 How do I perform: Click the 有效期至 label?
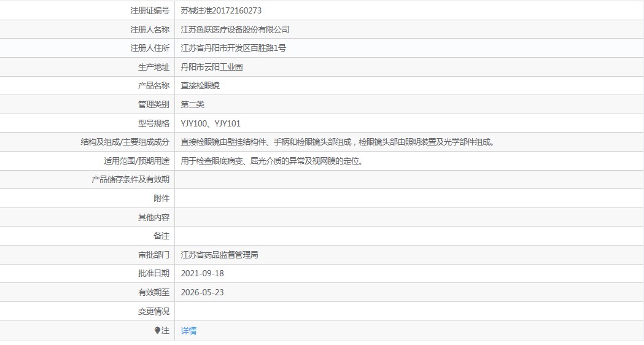point(153,292)
